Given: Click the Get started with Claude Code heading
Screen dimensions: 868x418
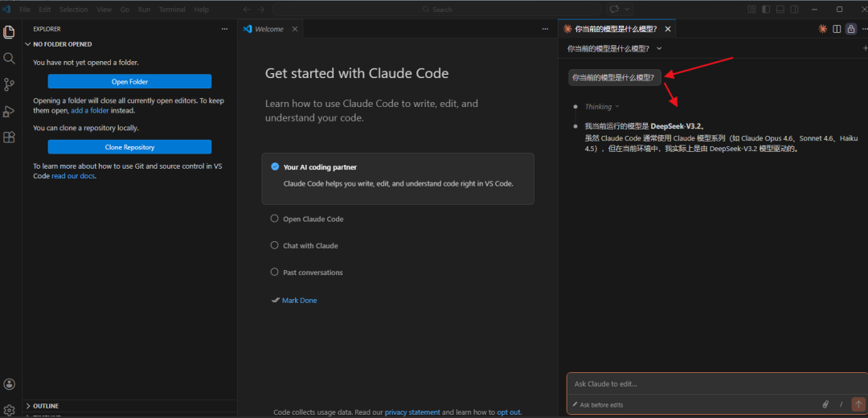Looking at the screenshot, I should point(357,73).
